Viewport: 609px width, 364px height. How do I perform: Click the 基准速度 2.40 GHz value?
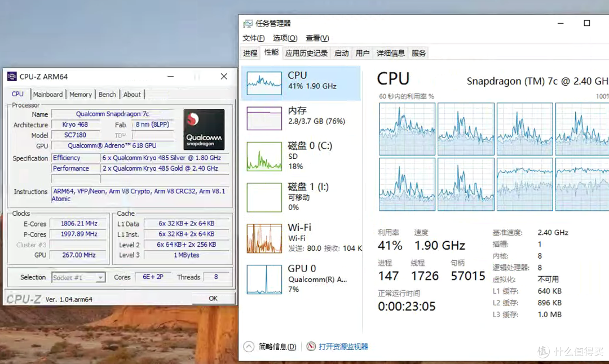coord(553,233)
